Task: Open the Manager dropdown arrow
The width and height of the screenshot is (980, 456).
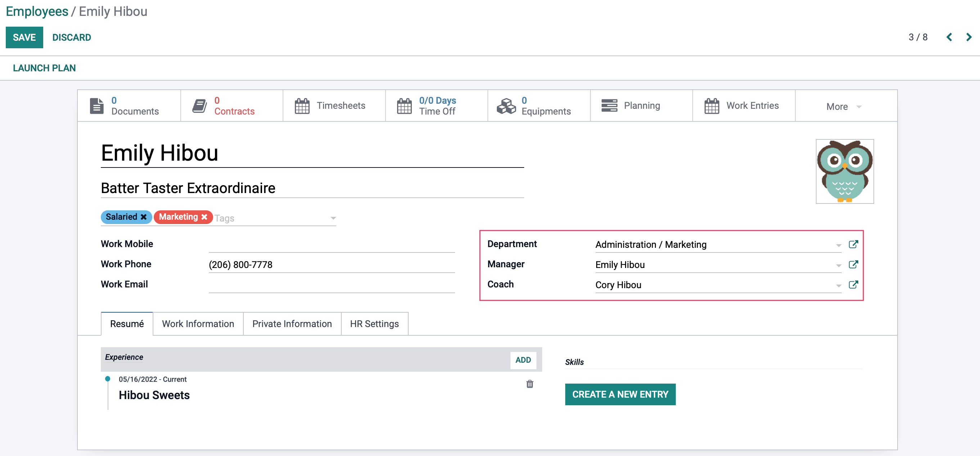Action: tap(838, 265)
